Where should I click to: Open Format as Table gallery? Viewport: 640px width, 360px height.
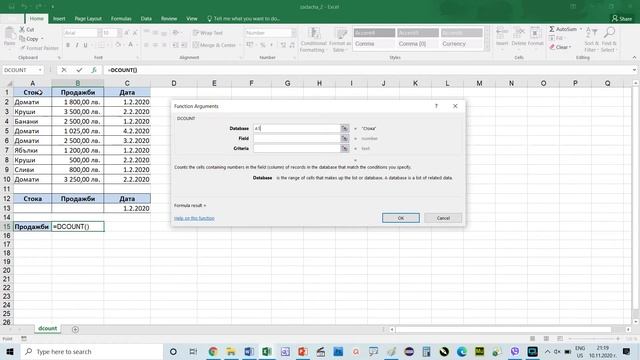(x=340, y=40)
